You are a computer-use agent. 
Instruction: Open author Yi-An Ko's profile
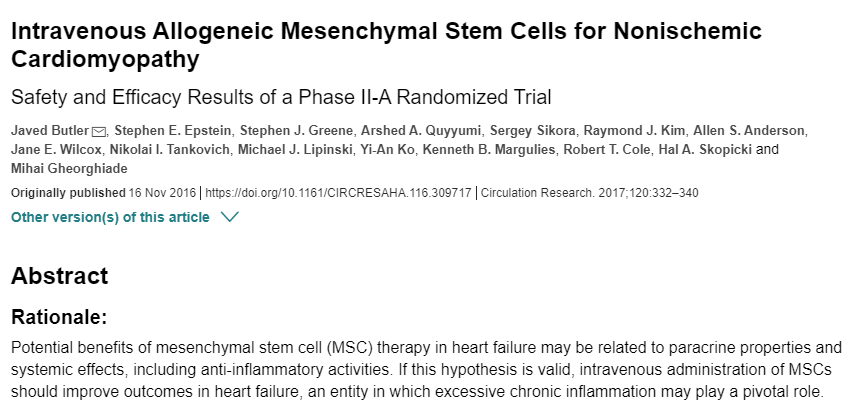[x=387, y=150]
